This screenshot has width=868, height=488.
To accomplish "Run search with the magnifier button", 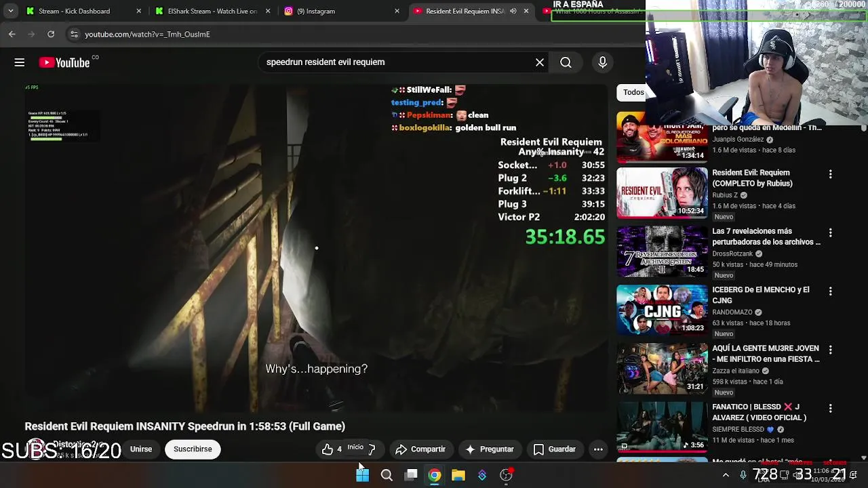I will point(566,62).
